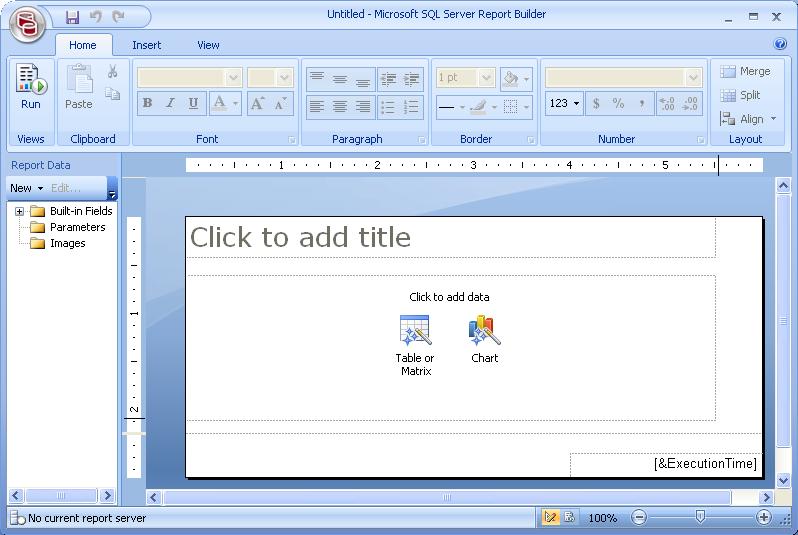The width and height of the screenshot is (798, 535).
Task: Click the zoom slider handle
Action: (x=700, y=517)
